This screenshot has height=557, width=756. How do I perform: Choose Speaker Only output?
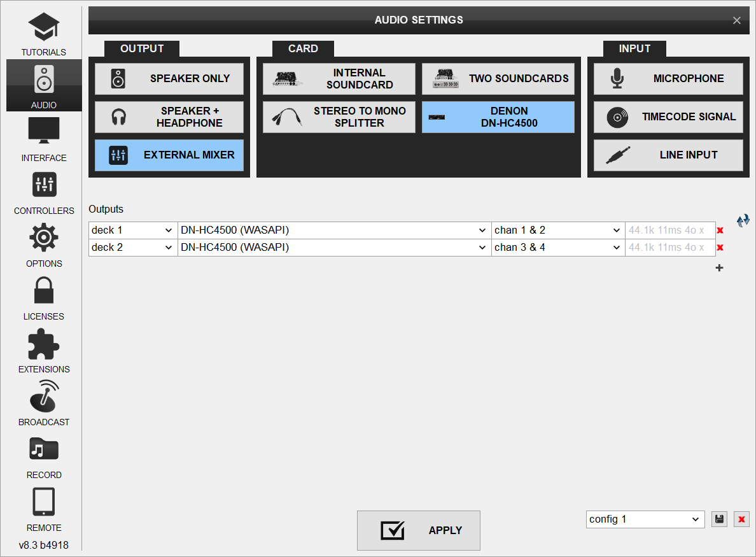[169, 78]
